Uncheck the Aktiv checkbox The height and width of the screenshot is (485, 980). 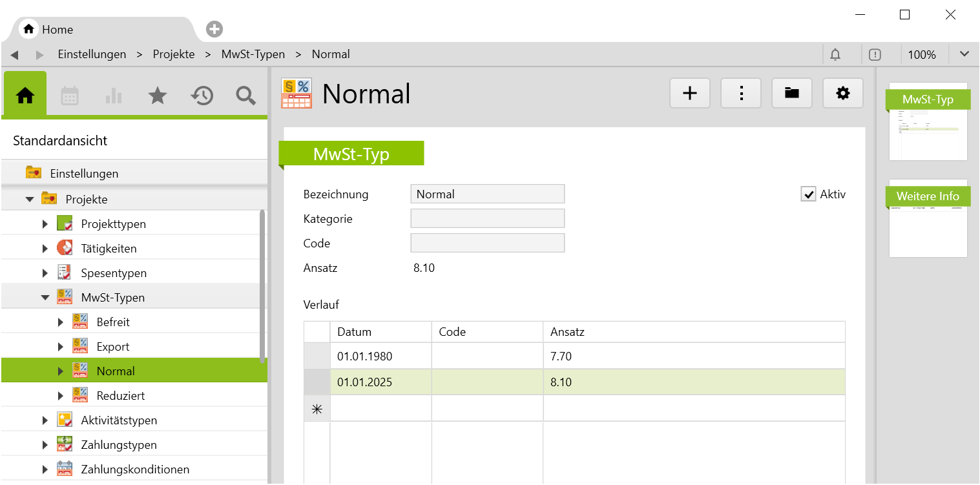(x=808, y=194)
